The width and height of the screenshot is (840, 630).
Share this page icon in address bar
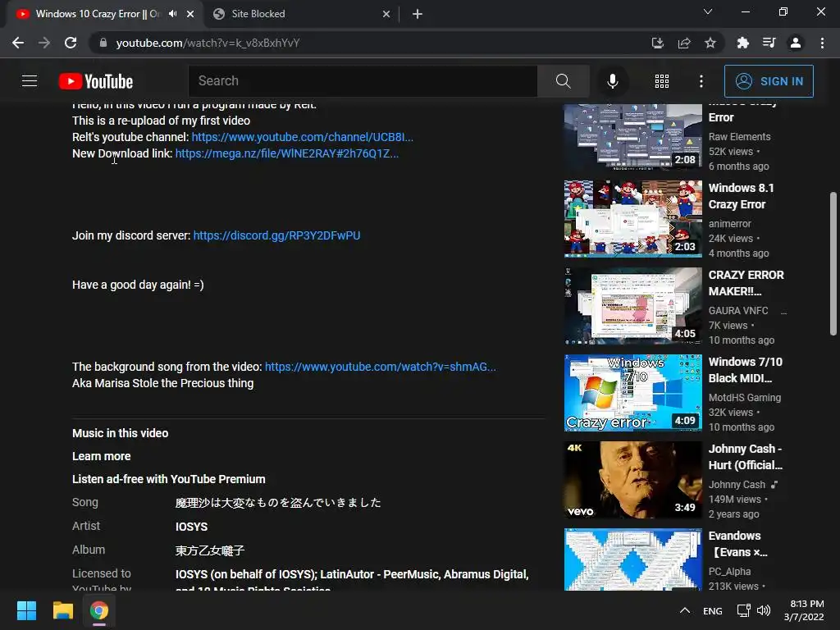[684, 43]
